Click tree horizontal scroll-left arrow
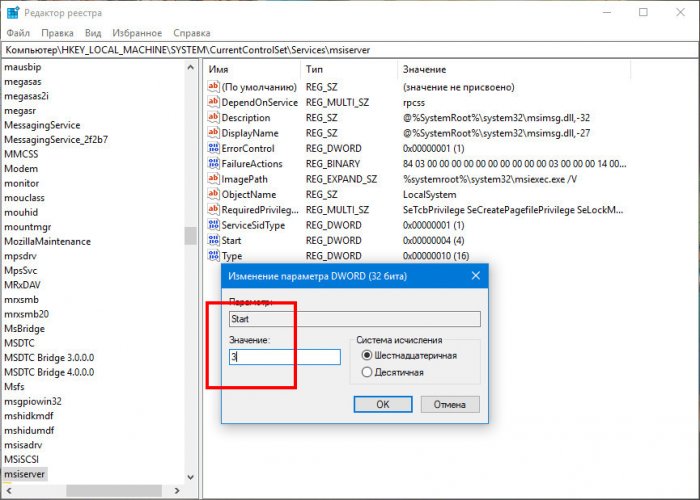This screenshot has width=700, height=500. click(9, 490)
